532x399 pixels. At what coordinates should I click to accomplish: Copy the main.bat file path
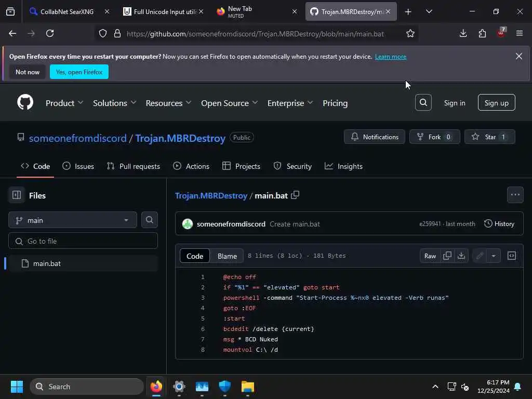point(295,195)
